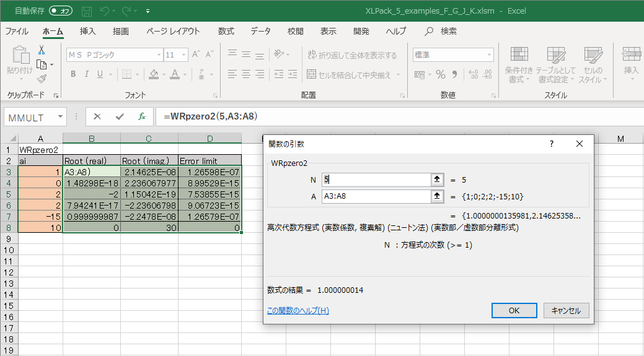Click the Fill Color bucket
The height and width of the screenshot is (356, 644).
coord(154,74)
